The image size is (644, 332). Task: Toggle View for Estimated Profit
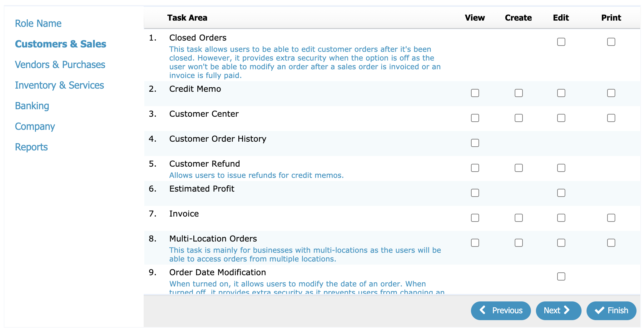pyautogui.click(x=475, y=193)
